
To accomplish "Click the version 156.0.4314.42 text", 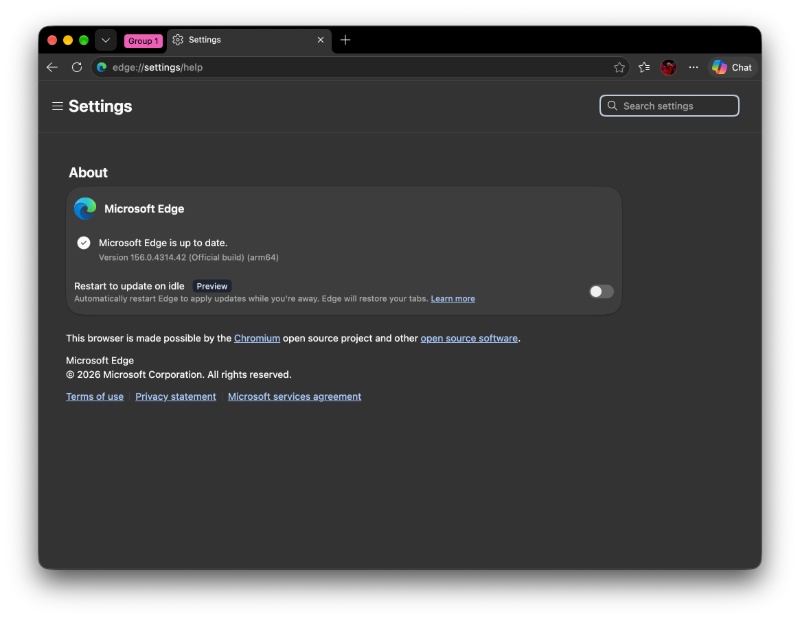I will click(188, 258).
